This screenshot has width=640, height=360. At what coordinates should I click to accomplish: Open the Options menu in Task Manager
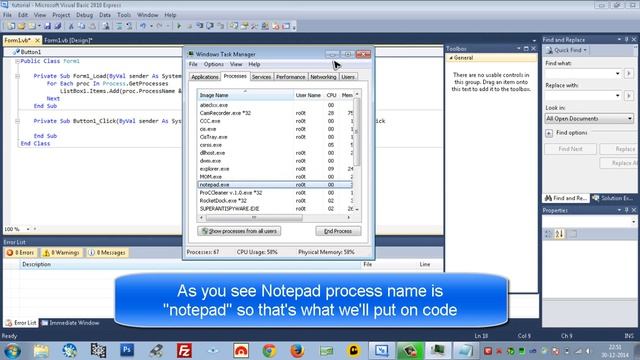click(x=213, y=64)
